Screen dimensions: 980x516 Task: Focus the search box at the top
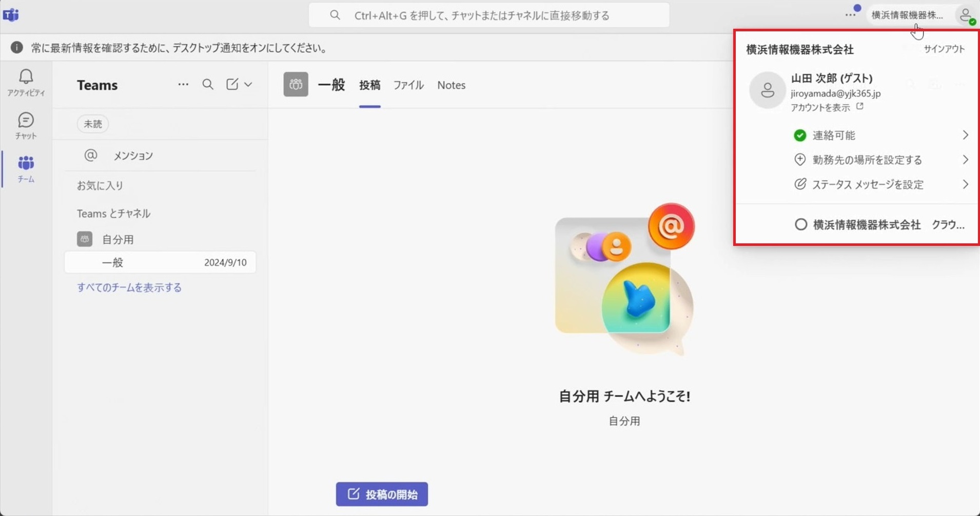point(489,15)
